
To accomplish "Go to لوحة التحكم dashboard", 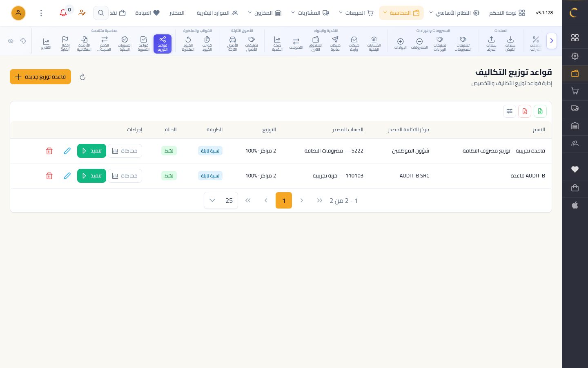I will click(507, 13).
